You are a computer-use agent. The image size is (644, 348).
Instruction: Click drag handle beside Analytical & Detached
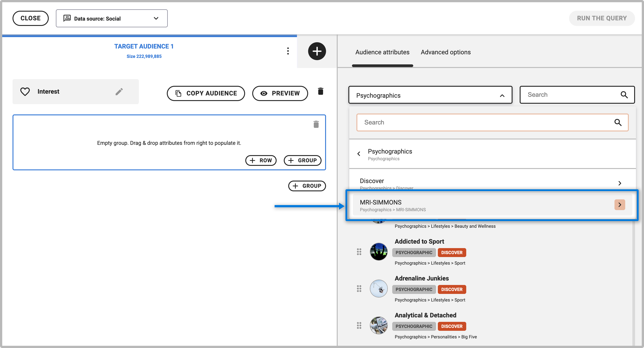(359, 325)
